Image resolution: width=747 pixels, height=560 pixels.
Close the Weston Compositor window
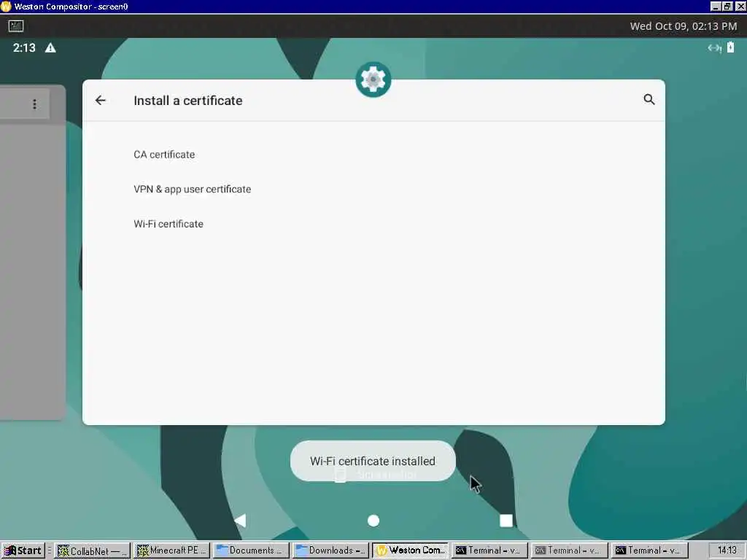(740, 7)
